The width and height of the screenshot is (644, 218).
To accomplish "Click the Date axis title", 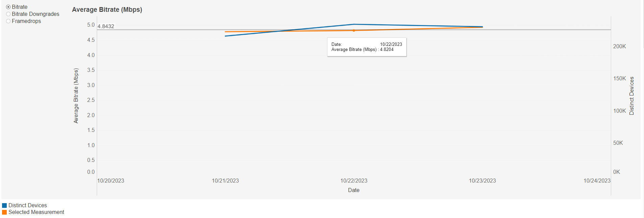I will (353, 190).
